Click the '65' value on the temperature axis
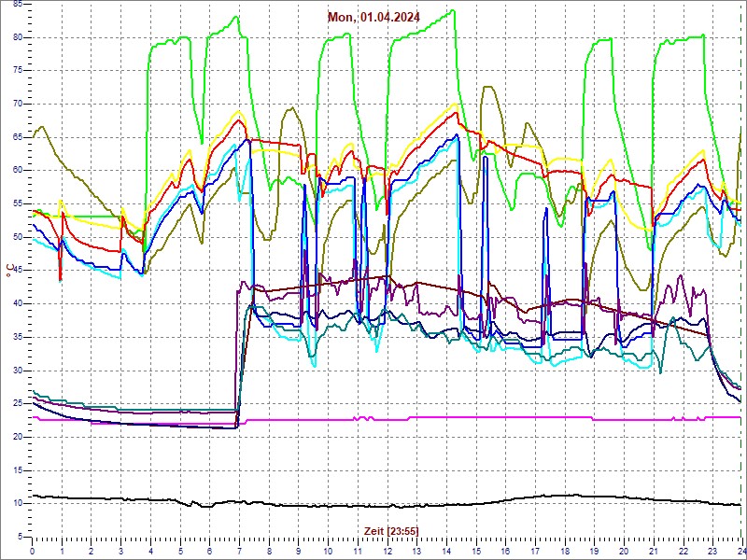Image resolution: width=747 pixels, height=560 pixels. [18, 137]
